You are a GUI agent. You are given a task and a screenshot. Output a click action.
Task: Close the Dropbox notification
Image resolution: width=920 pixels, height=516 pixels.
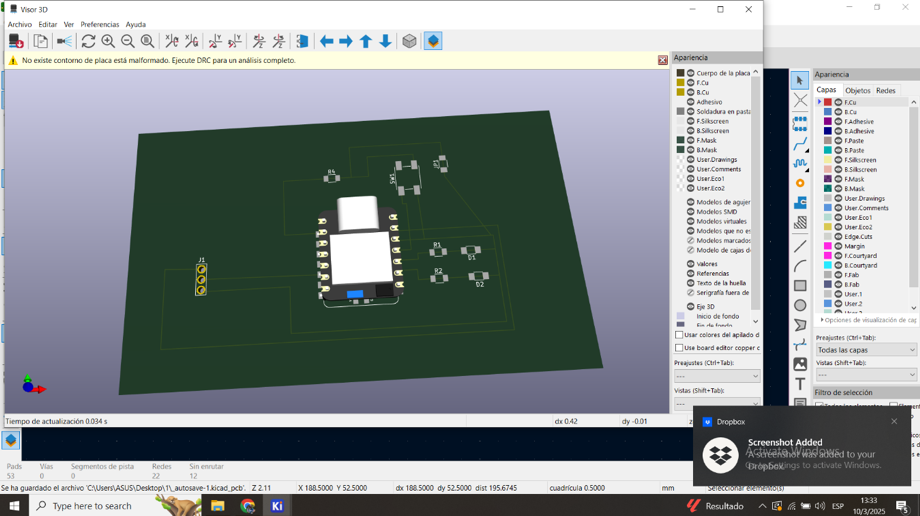(894, 421)
